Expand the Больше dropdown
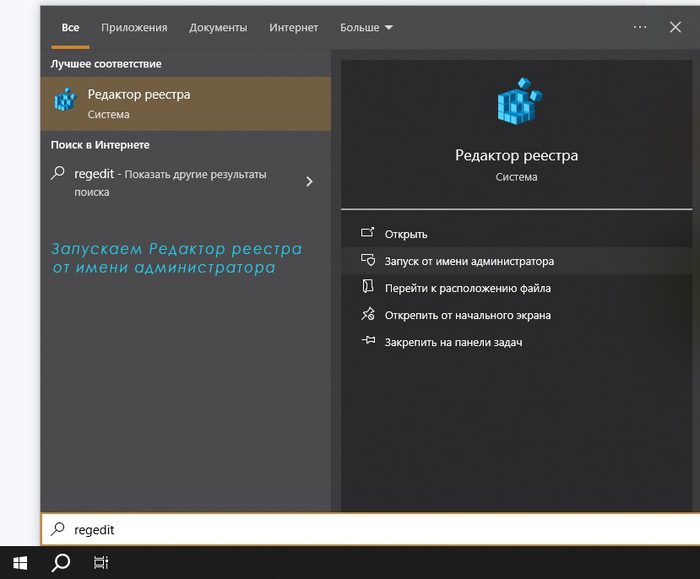The height and width of the screenshot is (579, 700). [366, 28]
